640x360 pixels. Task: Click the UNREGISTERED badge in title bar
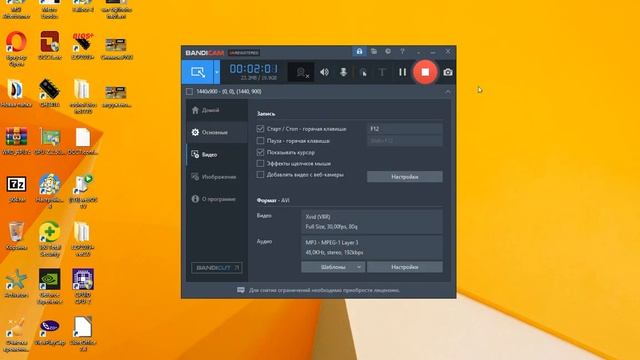(244, 53)
